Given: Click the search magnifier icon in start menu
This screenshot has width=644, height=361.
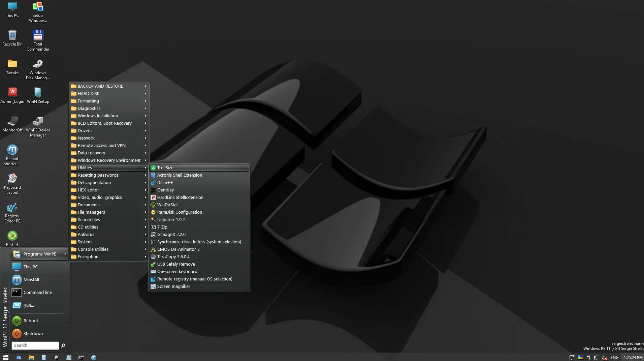Looking at the screenshot, I should (63, 345).
